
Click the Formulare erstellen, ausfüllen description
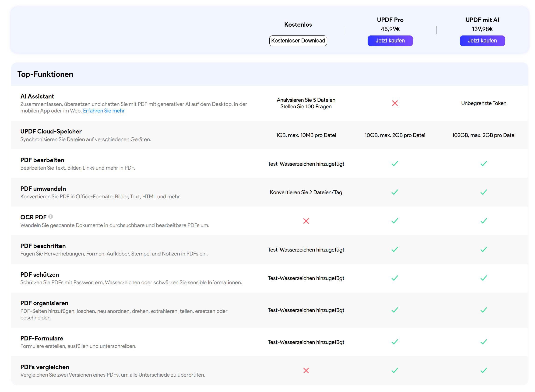click(x=78, y=346)
